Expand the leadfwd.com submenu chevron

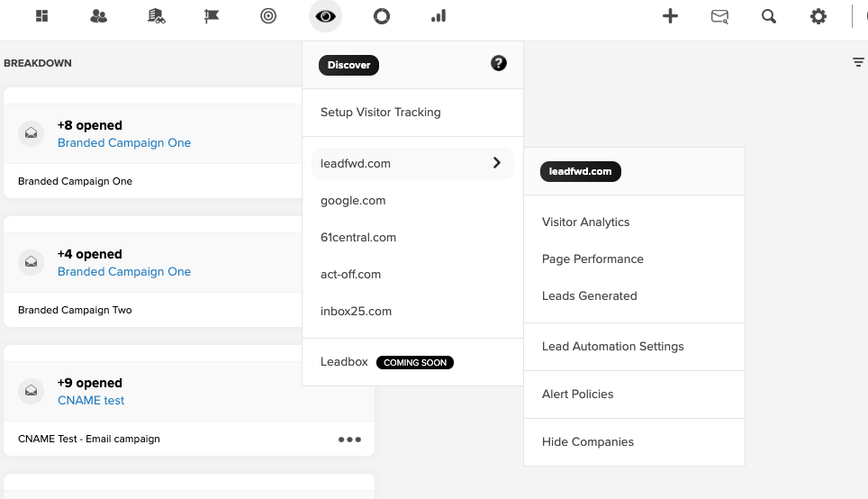pyautogui.click(x=496, y=163)
